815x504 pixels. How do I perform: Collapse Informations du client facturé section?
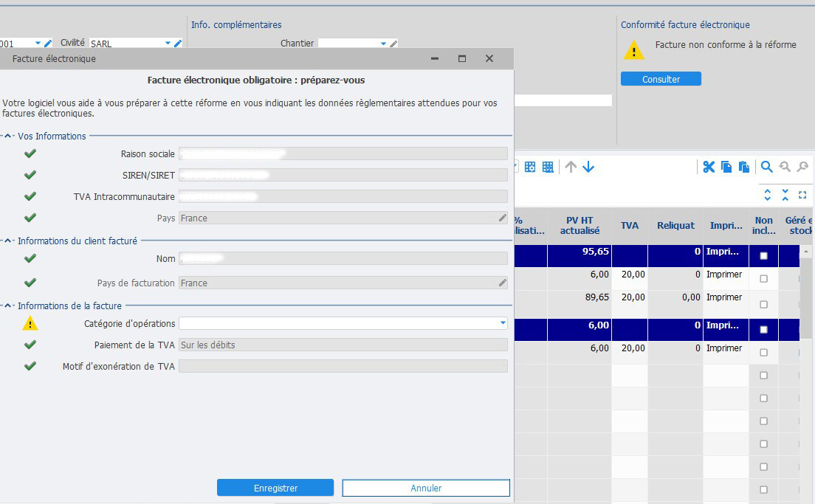tap(8, 241)
